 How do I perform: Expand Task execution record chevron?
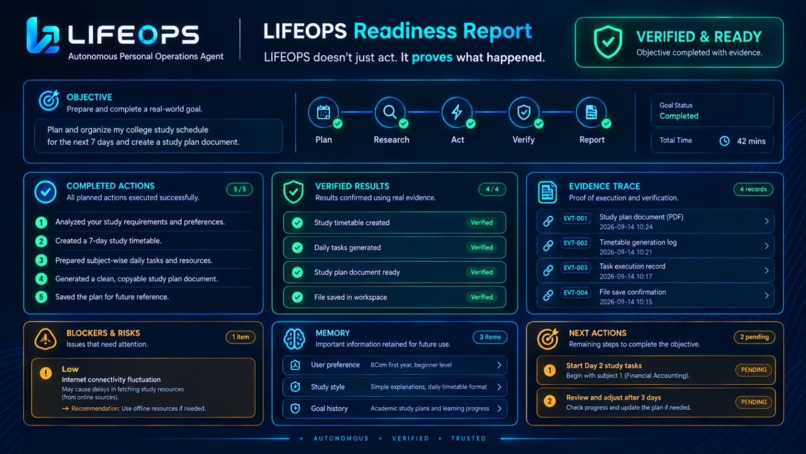pos(766,270)
